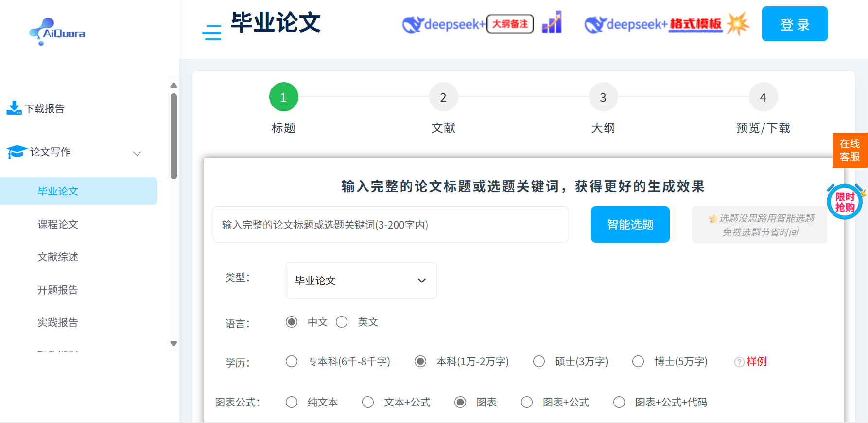The height and width of the screenshot is (423, 868).
Task: Open deepseek outline notes banner
Action: (468, 24)
